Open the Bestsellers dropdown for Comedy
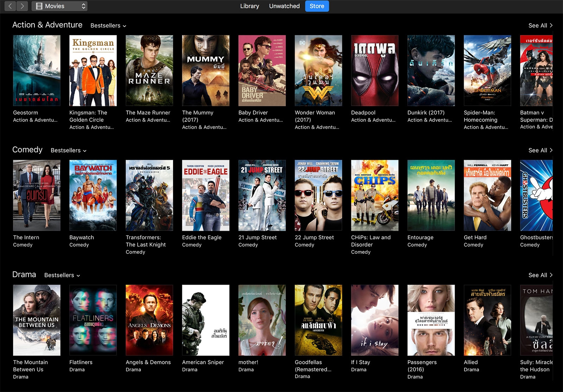 (68, 150)
